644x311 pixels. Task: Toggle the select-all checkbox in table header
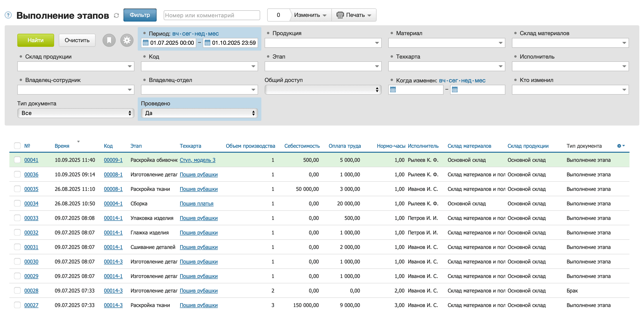(17, 146)
